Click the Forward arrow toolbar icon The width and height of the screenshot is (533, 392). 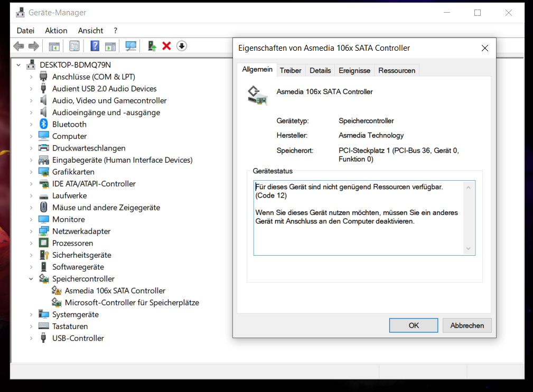pyautogui.click(x=34, y=46)
